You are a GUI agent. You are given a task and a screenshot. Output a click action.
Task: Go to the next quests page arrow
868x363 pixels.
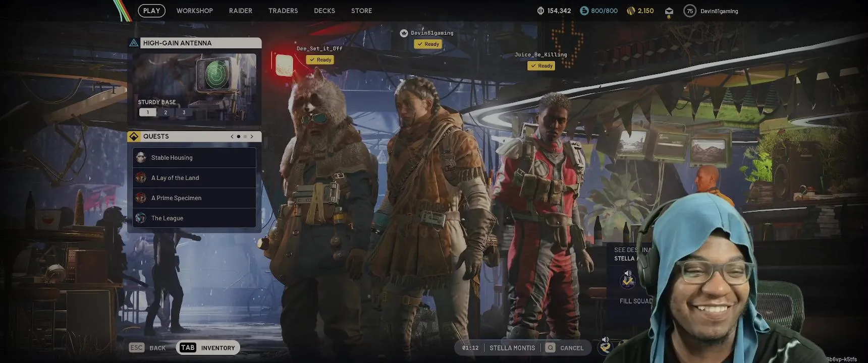pyautogui.click(x=252, y=136)
